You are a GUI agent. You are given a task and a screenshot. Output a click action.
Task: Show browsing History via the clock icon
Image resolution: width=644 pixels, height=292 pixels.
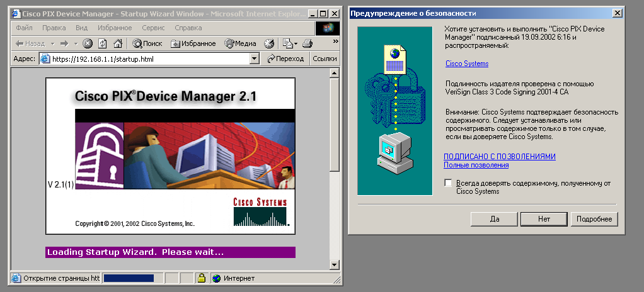[x=268, y=43]
